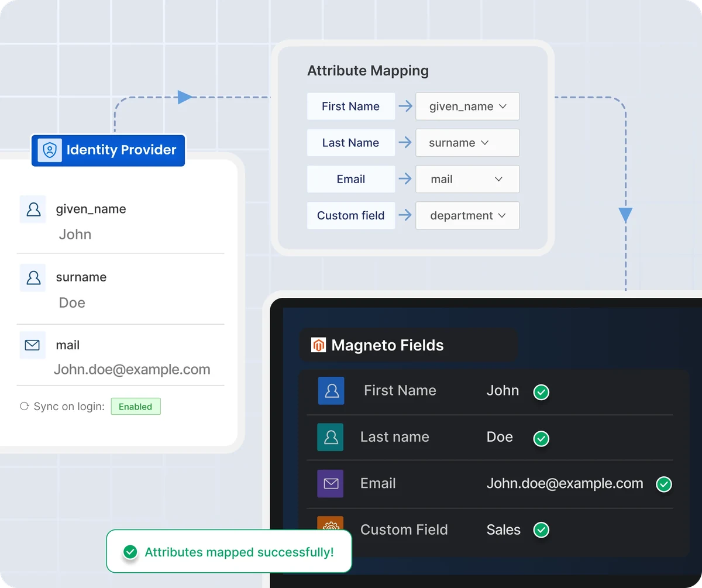
Task: Expand the department dropdown
Action: point(467,216)
